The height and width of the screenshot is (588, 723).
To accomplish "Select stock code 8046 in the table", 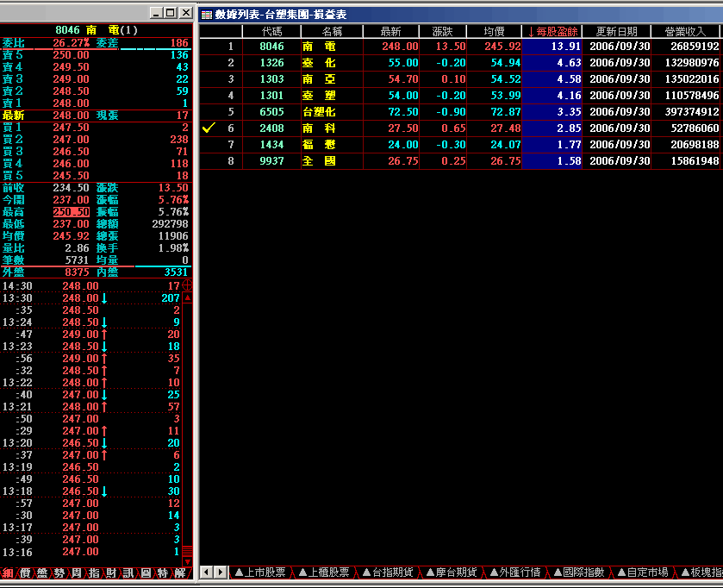I will (x=271, y=46).
